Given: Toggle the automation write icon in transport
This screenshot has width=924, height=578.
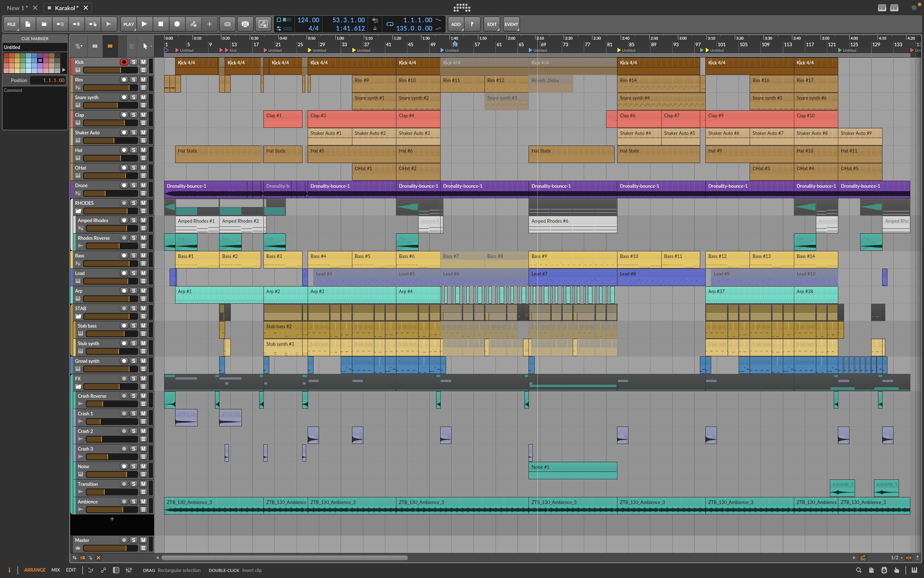Looking at the screenshot, I should click(193, 24).
